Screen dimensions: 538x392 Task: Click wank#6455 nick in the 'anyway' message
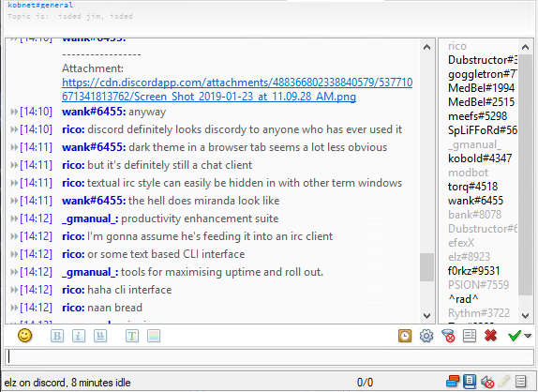[x=94, y=112]
